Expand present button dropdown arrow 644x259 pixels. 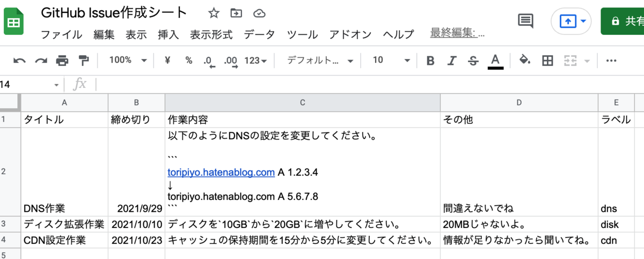583,21
